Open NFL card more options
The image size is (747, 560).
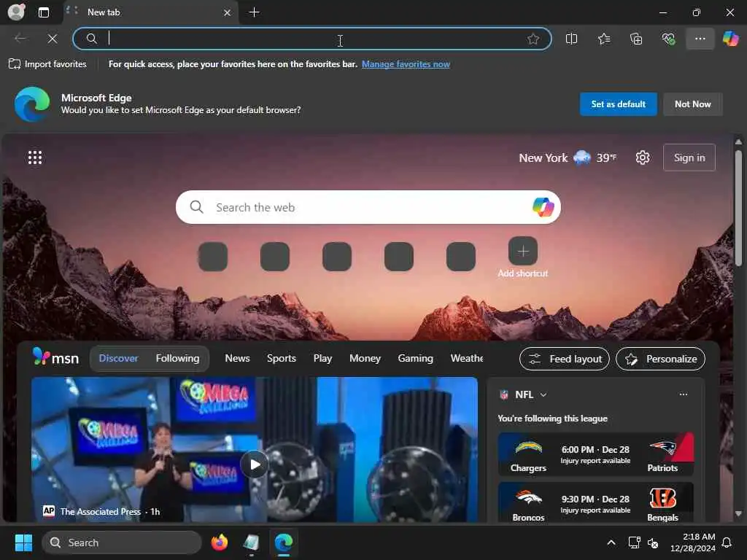[683, 394]
